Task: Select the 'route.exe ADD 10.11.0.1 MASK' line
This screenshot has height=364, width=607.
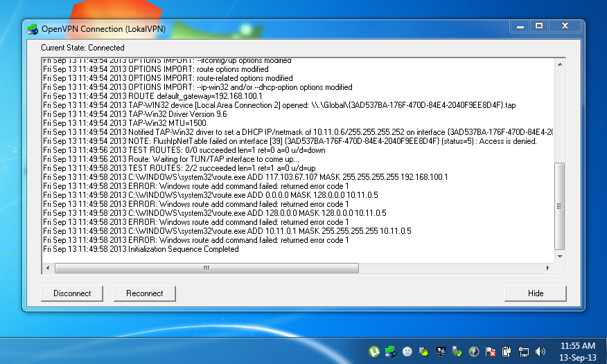Action: point(227,231)
